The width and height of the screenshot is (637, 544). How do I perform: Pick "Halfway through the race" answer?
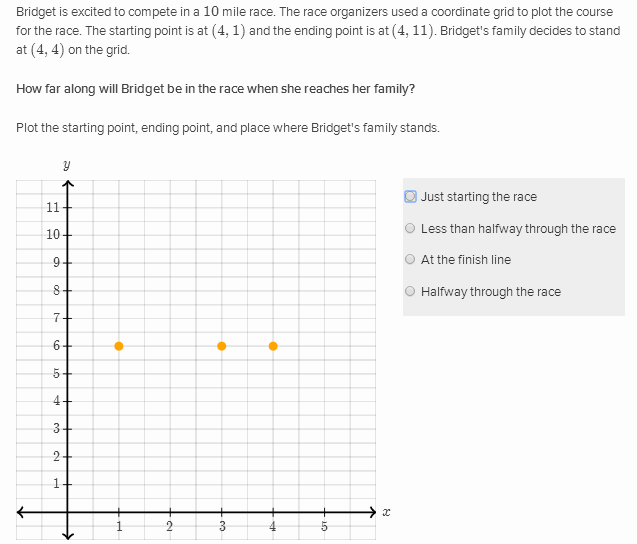410,292
